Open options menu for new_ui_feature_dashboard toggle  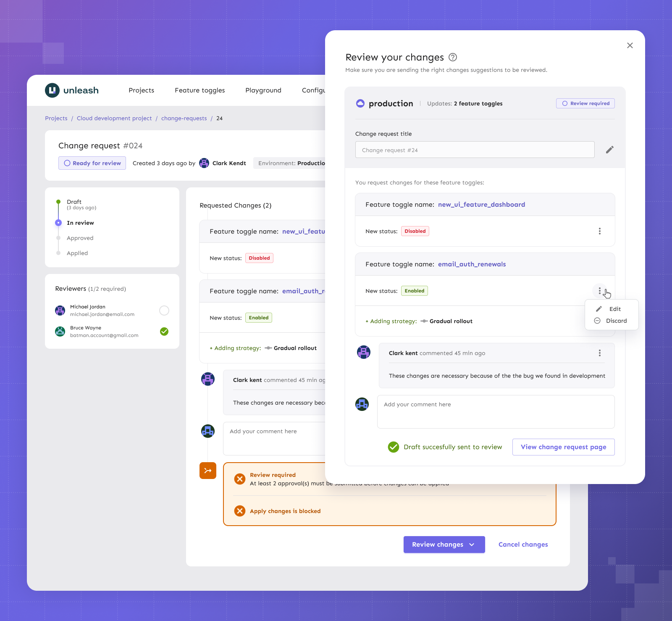(x=600, y=231)
